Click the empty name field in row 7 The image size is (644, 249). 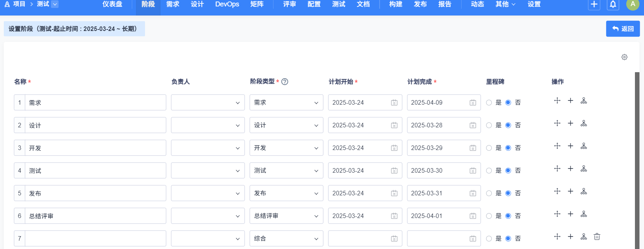click(95, 238)
